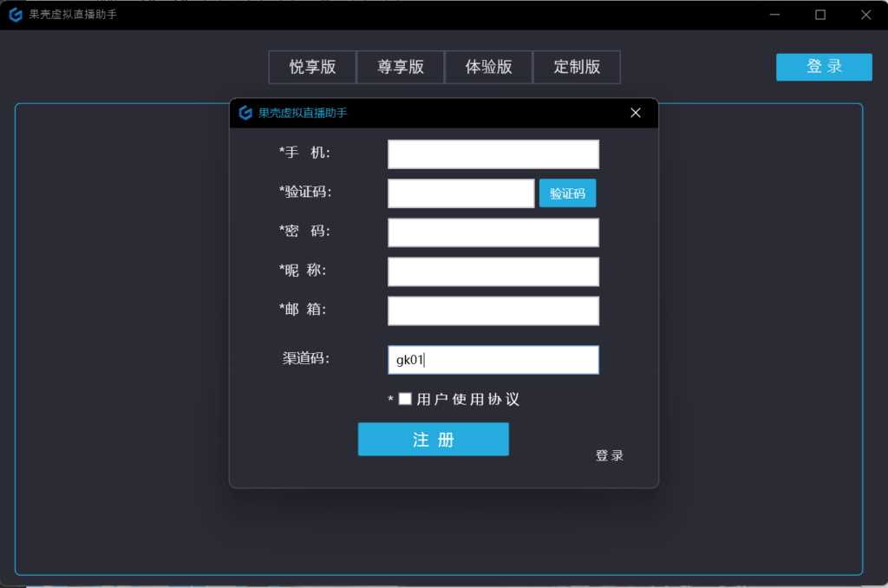This screenshot has height=588, width=888.
Task: Select the 尊享版 tab
Action: [401, 67]
